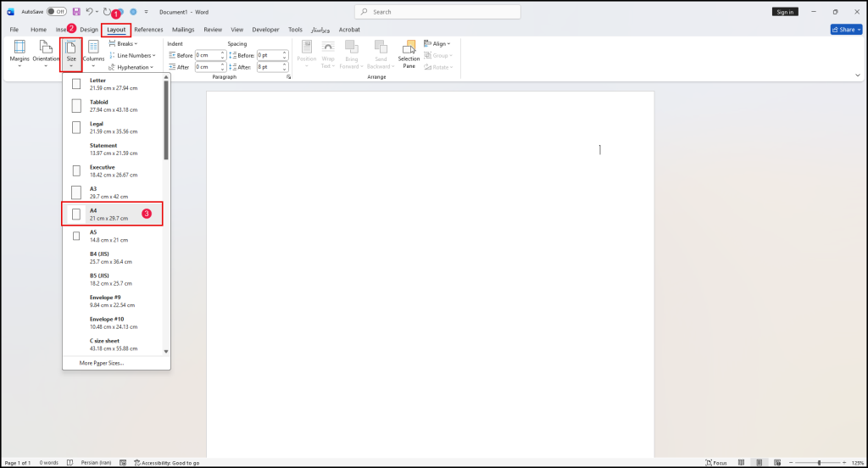Open the Breaks dropdown
Screen dimensions: 868x468
pos(123,44)
